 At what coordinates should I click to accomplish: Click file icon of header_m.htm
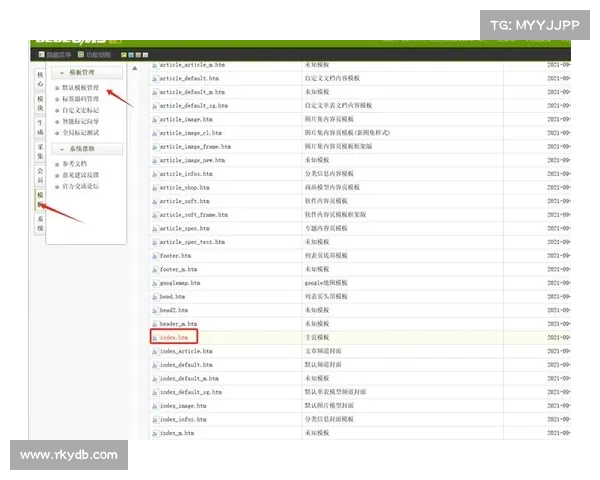(155, 324)
